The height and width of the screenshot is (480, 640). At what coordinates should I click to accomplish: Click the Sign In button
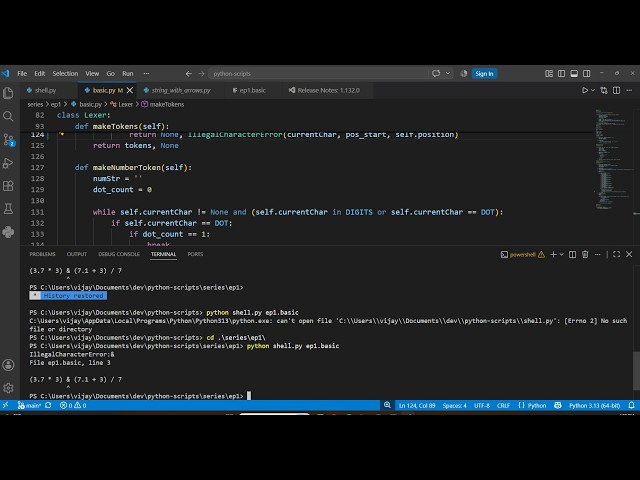(x=484, y=73)
